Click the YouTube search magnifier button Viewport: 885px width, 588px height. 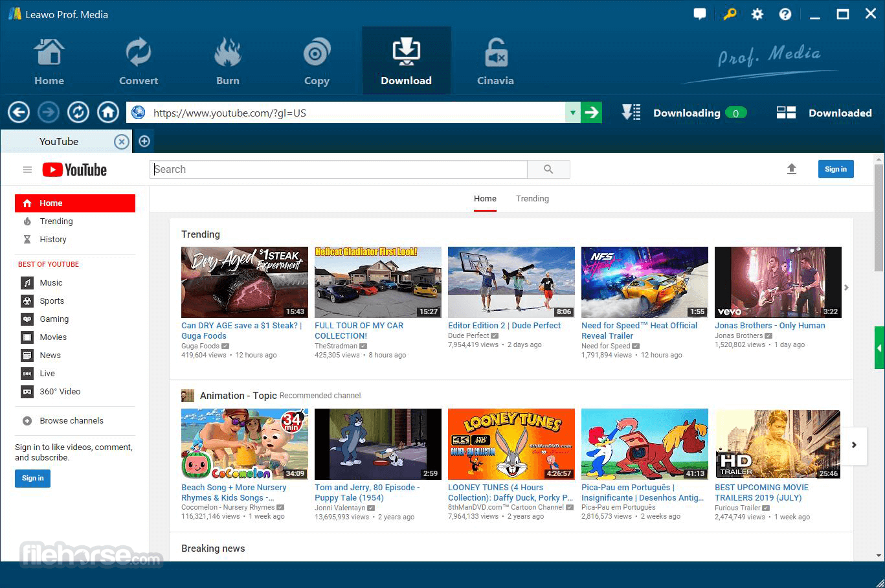point(548,169)
